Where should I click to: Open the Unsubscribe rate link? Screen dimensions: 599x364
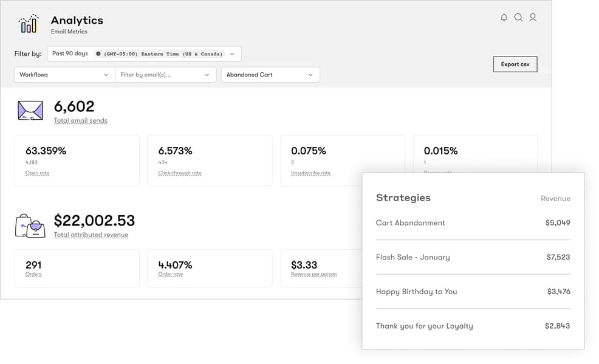[311, 173]
